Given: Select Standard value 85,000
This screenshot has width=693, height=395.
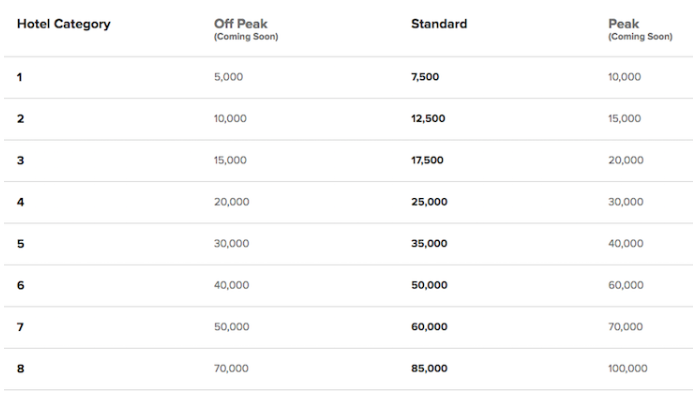Looking at the screenshot, I should point(429,368).
